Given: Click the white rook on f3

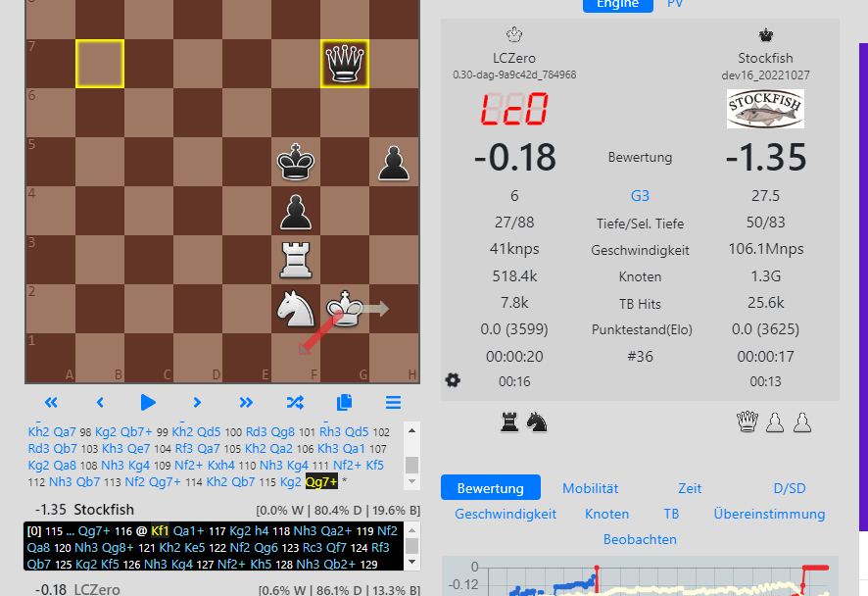Looking at the screenshot, I should pyautogui.click(x=296, y=260).
